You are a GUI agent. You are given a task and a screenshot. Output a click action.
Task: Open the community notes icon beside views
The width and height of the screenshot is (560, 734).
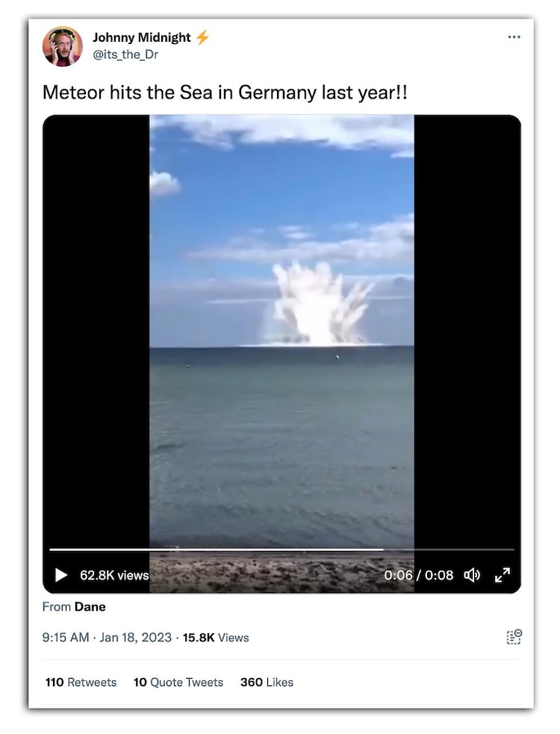tap(514, 637)
